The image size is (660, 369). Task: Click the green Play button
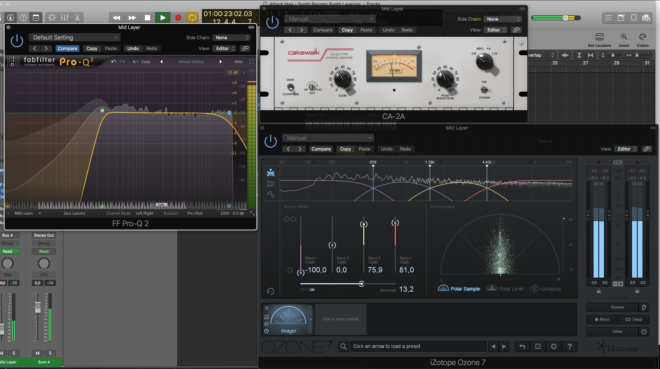(x=162, y=18)
